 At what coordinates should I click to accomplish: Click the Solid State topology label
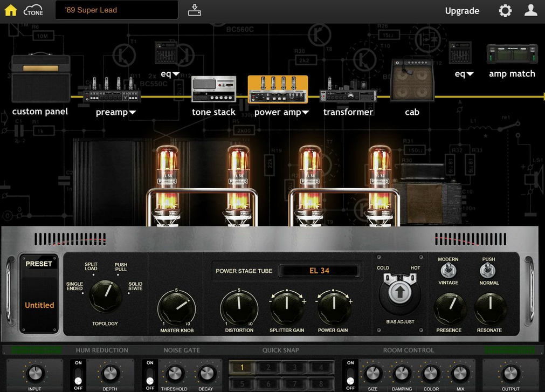(135, 286)
